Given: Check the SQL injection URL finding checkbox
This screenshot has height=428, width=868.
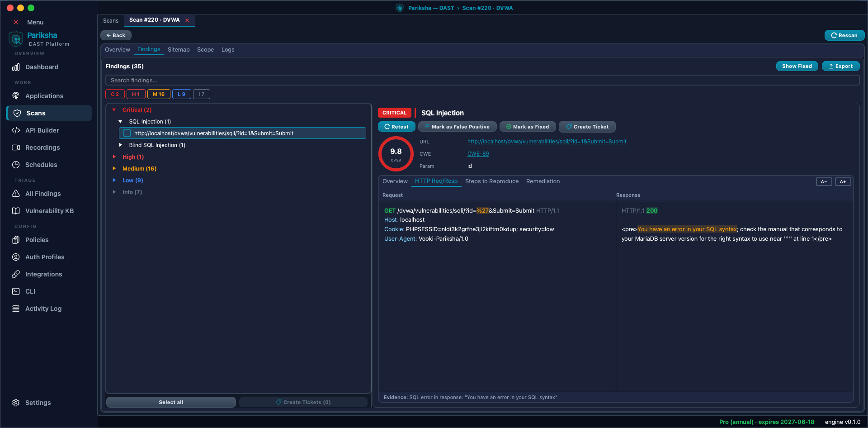Looking at the screenshot, I should pos(127,133).
